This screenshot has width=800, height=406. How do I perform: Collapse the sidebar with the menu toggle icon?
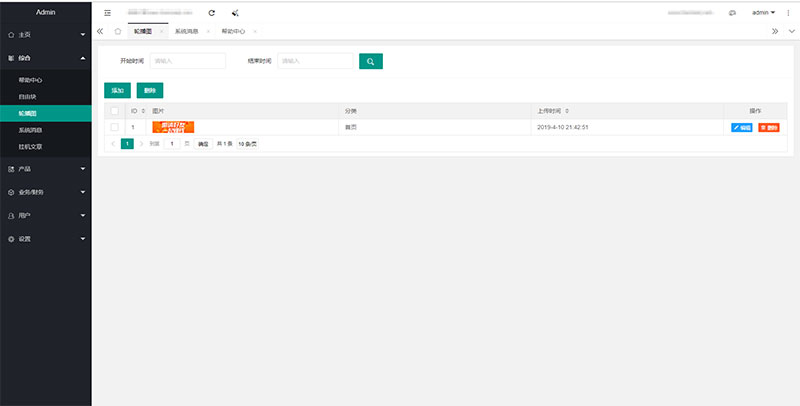(x=108, y=13)
